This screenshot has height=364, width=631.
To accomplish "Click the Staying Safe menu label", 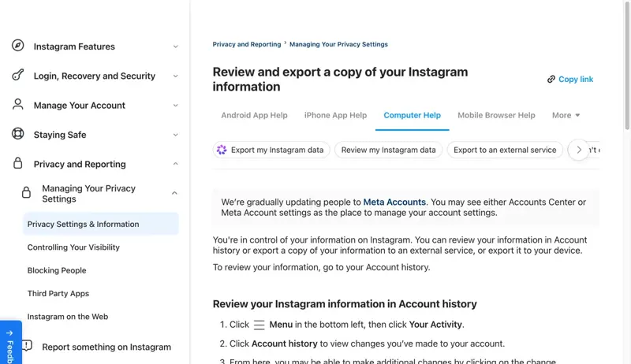I will click(60, 135).
